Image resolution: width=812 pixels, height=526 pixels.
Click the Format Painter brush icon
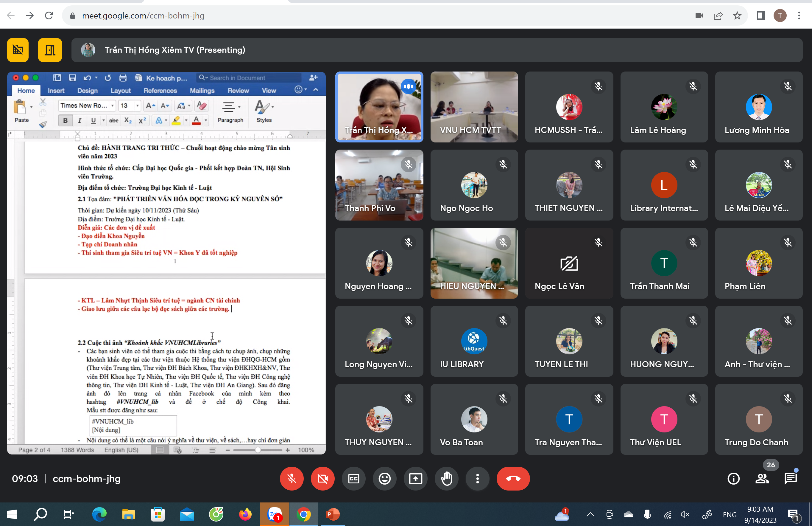(x=43, y=124)
